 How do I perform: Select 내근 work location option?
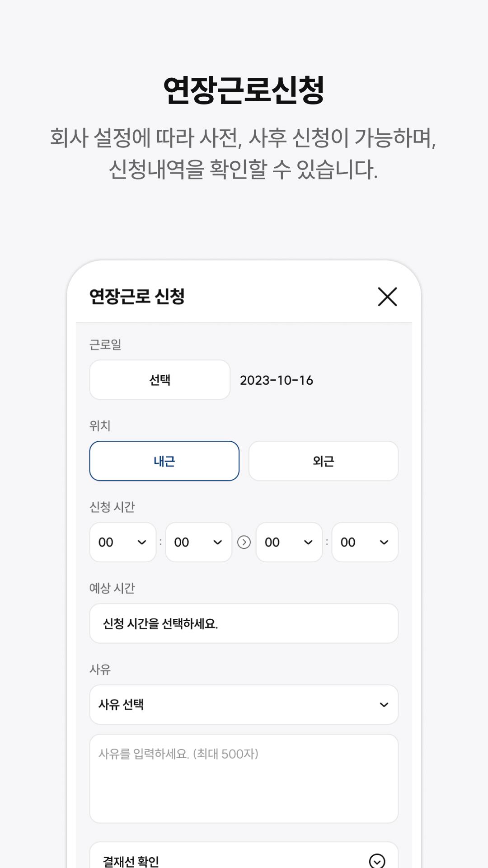point(164,461)
